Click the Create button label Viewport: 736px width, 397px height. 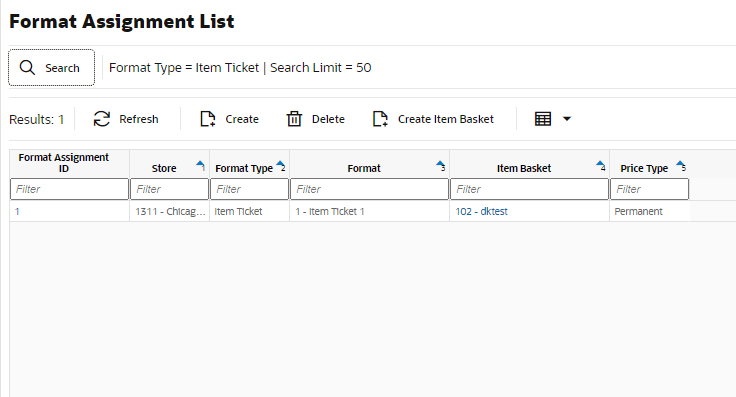pyautogui.click(x=242, y=119)
